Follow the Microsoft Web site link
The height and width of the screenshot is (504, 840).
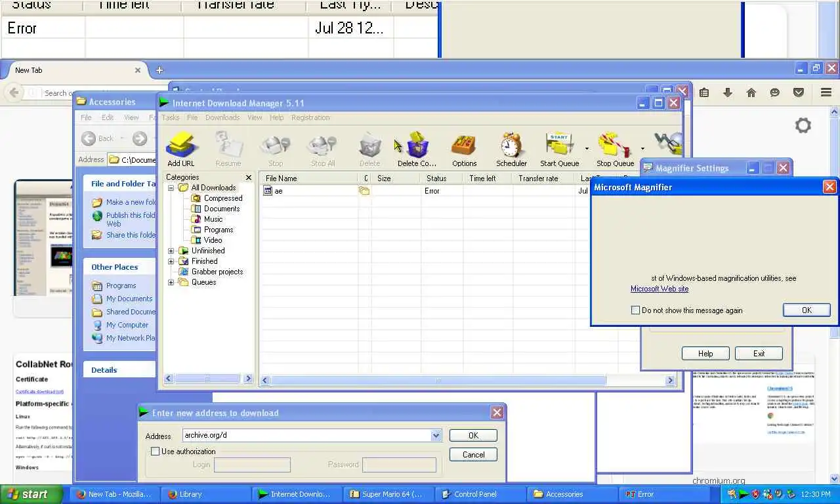tap(660, 289)
